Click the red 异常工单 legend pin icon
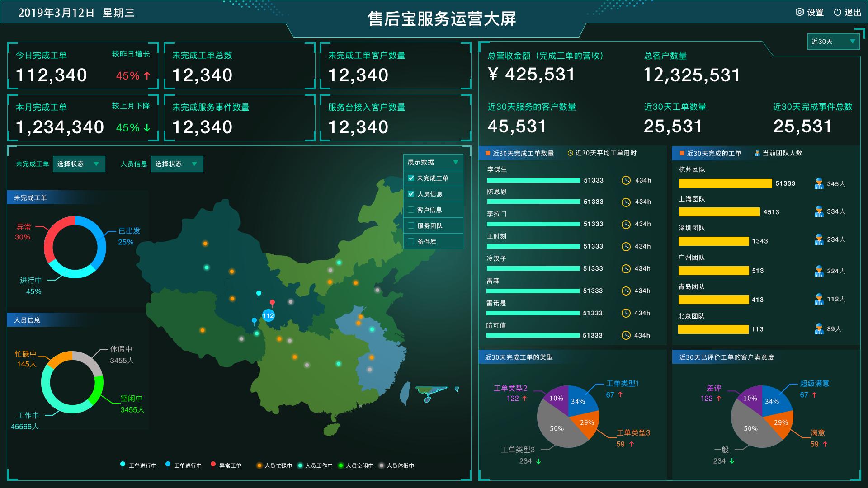Screen dimensions: 868x488 click(213, 465)
